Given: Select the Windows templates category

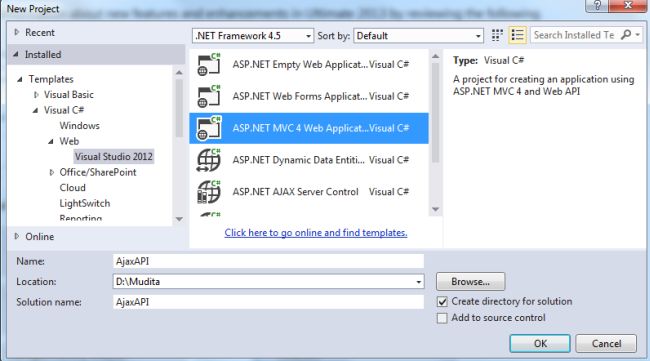Looking at the screenshot, I should coord(80,126).
